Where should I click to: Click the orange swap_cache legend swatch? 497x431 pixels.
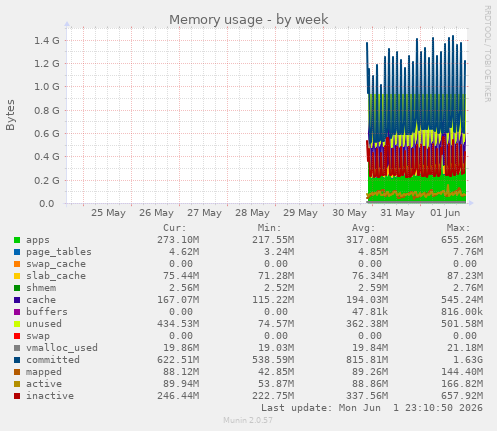17,264
